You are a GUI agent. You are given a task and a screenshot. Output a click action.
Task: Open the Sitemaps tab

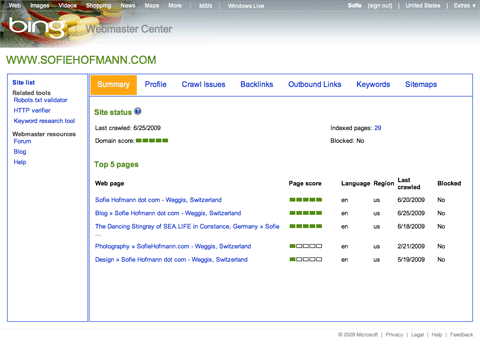click(x=421, y=84)
